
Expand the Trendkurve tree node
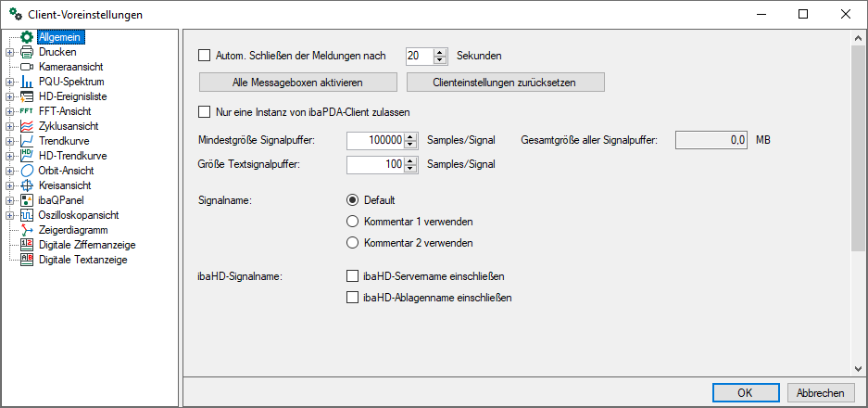tap(9, 141)
